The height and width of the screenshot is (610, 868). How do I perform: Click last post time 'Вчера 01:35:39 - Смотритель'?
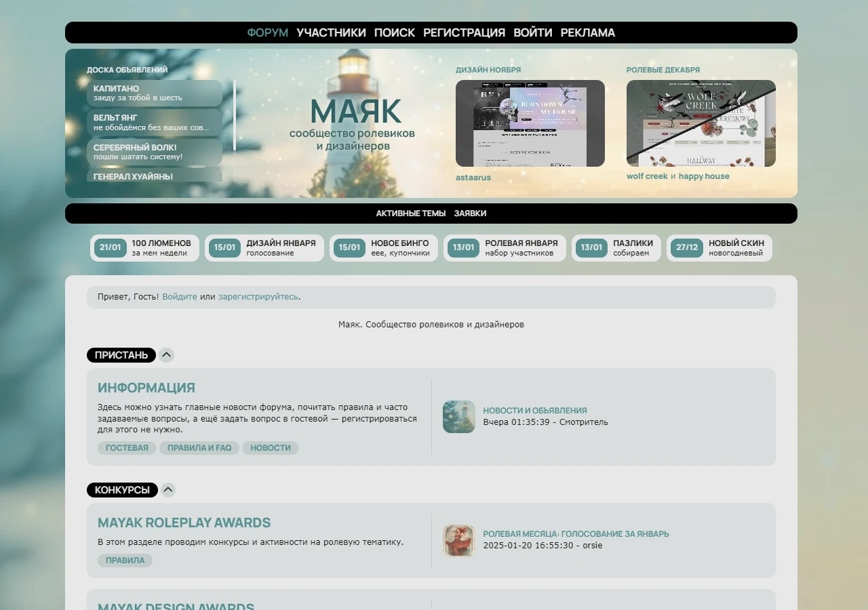click(546, 422)
